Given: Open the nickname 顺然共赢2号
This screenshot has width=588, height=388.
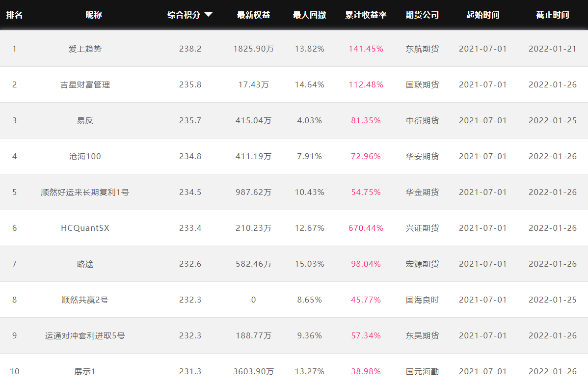Looking at the screenshot, I should 85,300.
